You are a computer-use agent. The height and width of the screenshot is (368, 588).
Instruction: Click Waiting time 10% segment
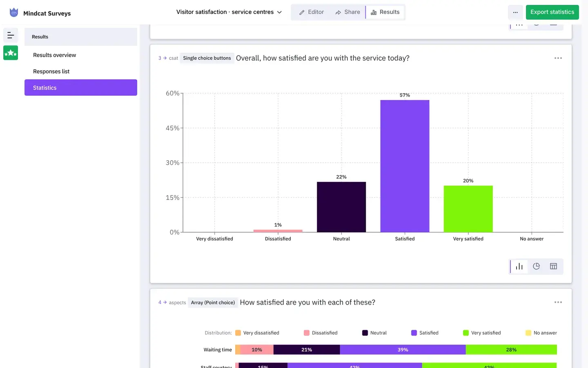257,350
